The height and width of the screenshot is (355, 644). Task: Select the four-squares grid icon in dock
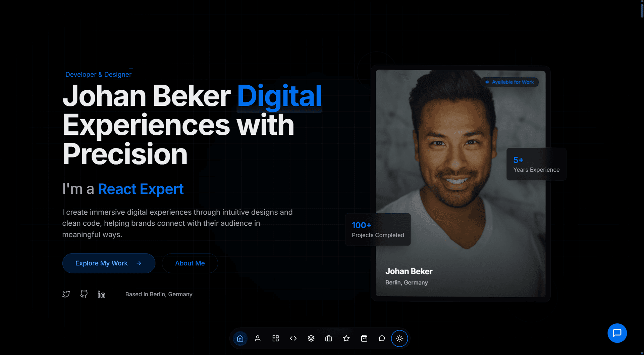275,338
